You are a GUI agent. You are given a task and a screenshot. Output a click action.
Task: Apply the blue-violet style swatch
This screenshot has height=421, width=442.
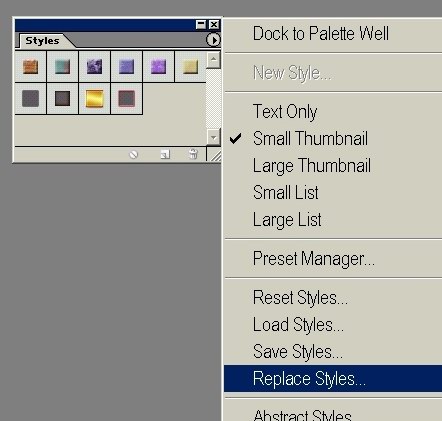pyautogui.click(x=126, y=66)
